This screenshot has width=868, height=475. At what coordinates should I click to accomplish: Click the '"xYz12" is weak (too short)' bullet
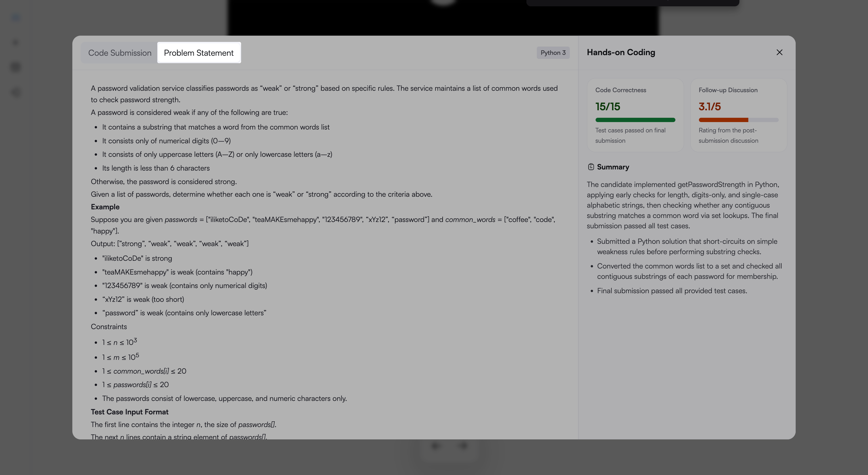(143, 299)
